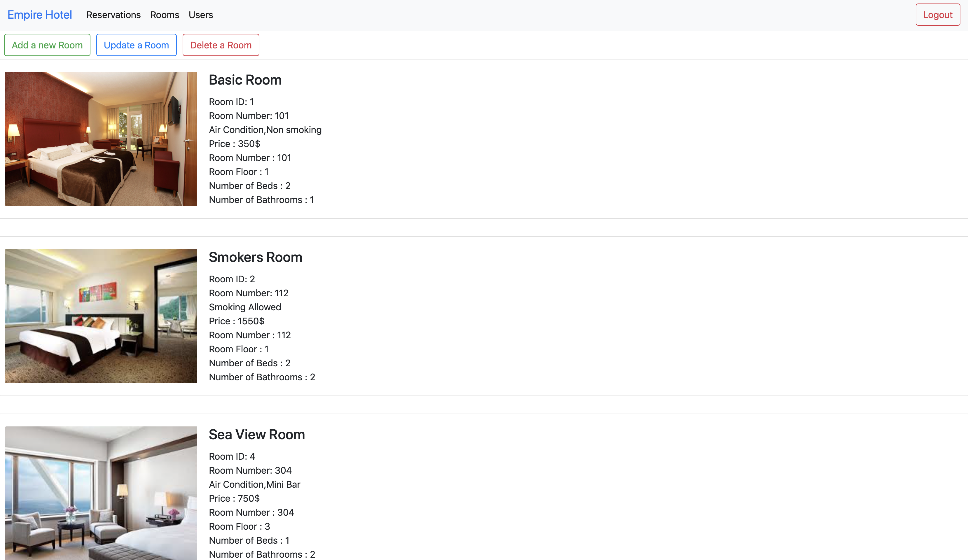968x560 pixels.
Task: Click the Smokers Room heading
Action: coord(256,257)
